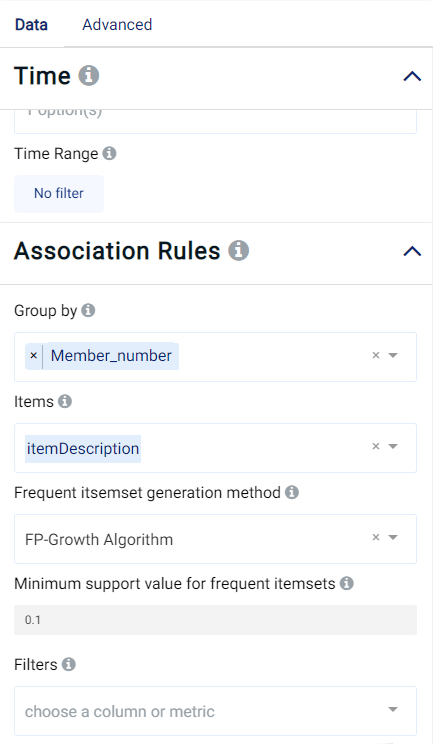Click the Group by info icon

click(x=88, y=310)
